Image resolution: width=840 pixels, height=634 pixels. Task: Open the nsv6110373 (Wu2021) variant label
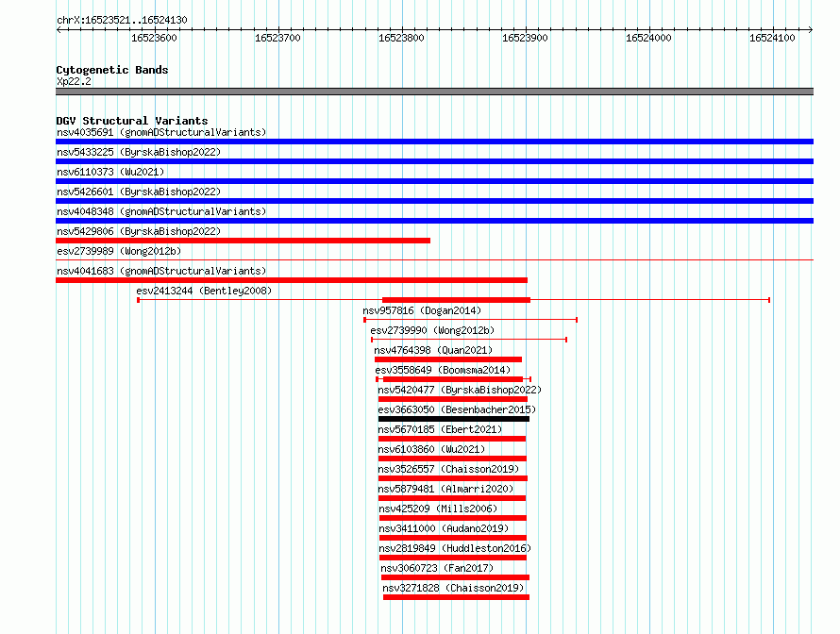(x=110, y=172)
